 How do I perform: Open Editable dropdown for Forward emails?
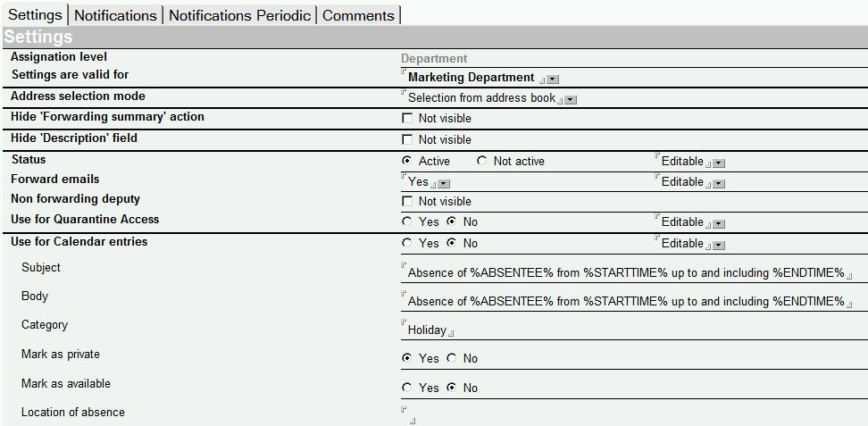pyautogui.click(x=719, y=184)
